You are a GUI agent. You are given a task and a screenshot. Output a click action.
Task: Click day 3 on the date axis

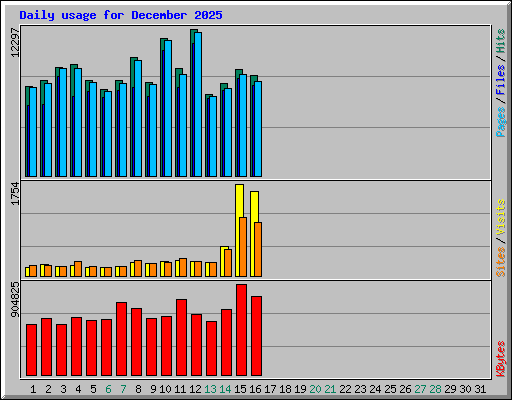[x=63, y=389]
